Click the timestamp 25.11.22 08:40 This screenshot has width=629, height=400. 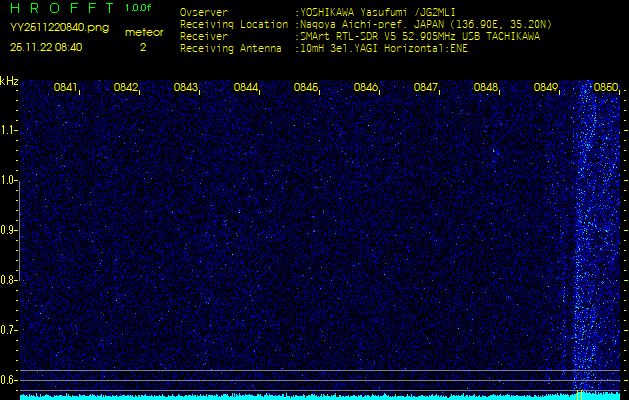(x=46, y=47)
